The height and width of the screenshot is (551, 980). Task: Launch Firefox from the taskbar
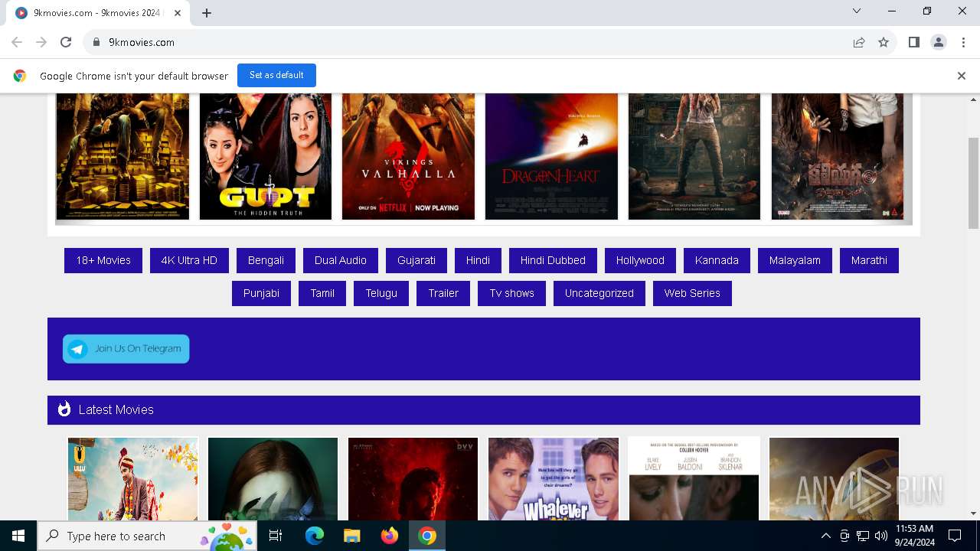pyautogui.click(x=390, y=536)
